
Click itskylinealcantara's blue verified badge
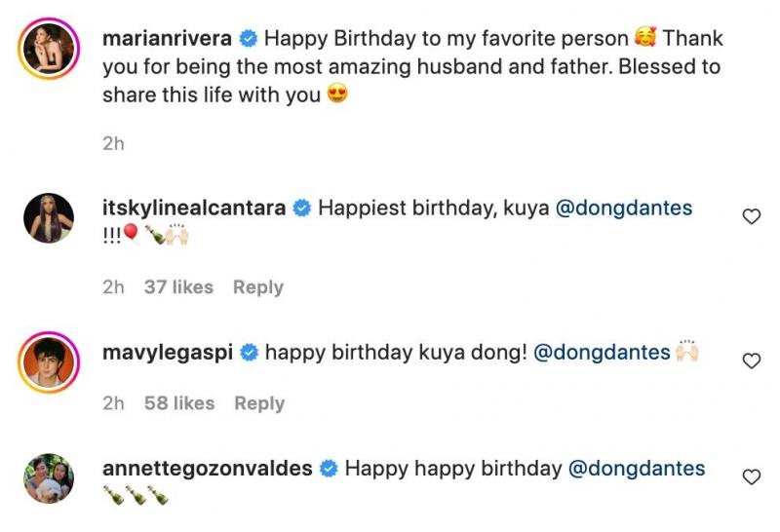click(302, 208)
